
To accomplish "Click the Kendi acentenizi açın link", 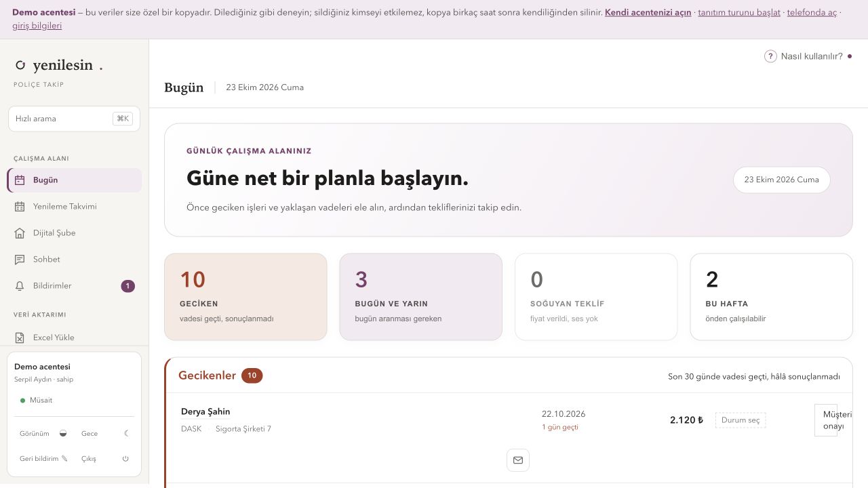I will coord(648,12).
